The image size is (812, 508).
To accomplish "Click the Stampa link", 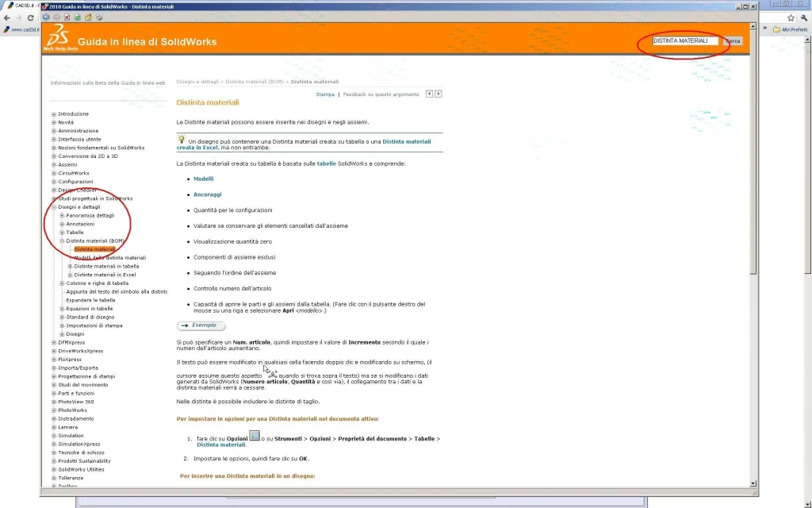I will [325, 94].
